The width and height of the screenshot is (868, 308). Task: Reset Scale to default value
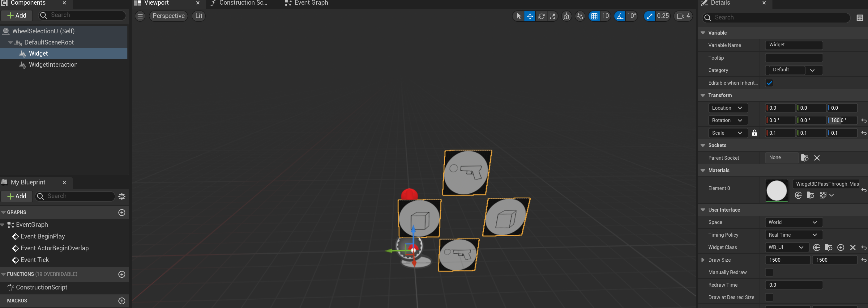pos(864,133)
